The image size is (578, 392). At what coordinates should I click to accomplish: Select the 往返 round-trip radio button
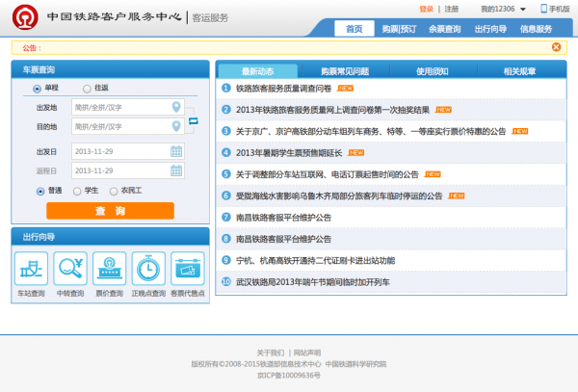[x=88, y=88]
